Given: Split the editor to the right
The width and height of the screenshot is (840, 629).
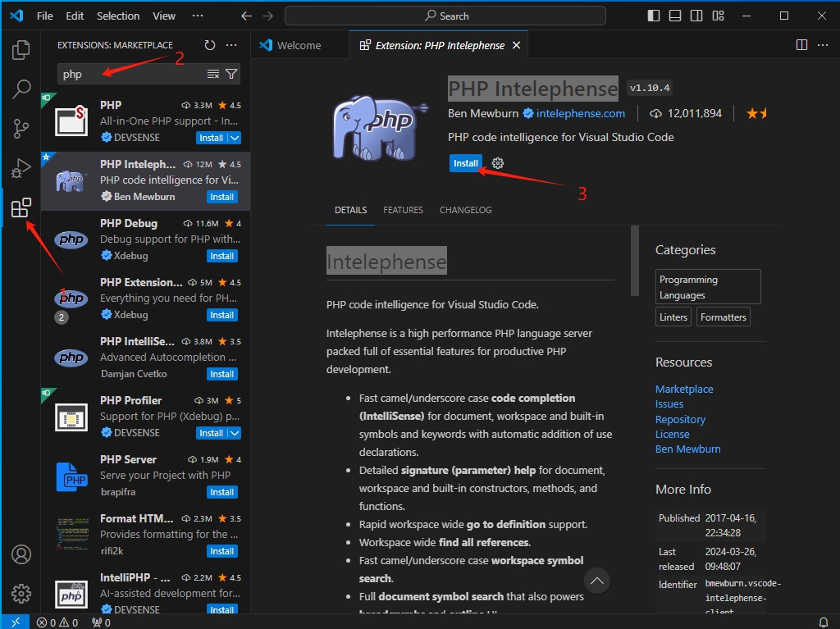Looking at the screenshot, I should pyautogui.click(x=802, y=45).
